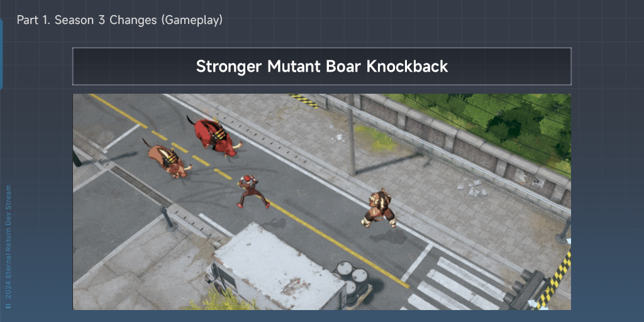Select the brown furry character mid-air
Image resolution: width=644 pixels, height=322 pixels.
(380, 208)
